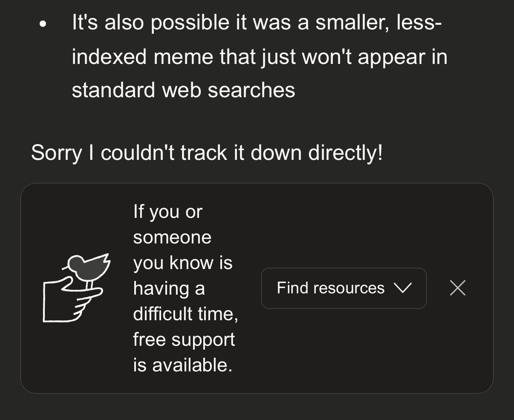Image resolution: width=514 pixels, height=420 pixels.
Task: Click the word 'someone' in the banner
Action: pyautogui.click(x=172, y=237)
